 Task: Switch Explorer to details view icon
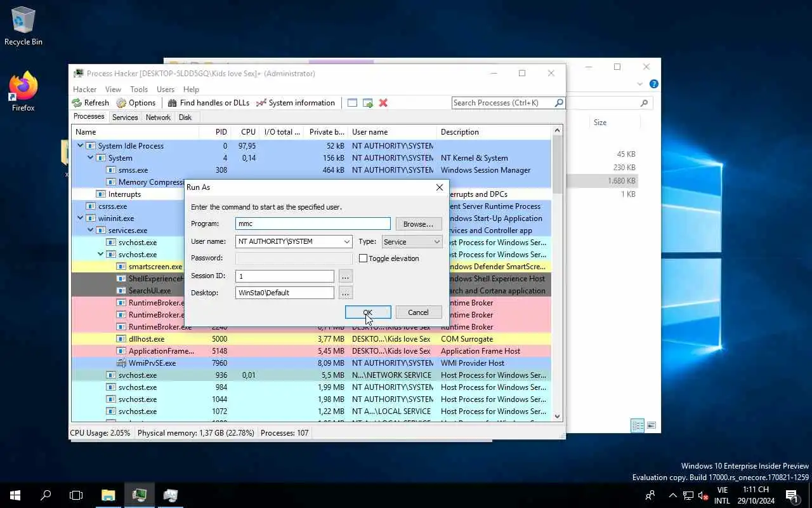pos(638,425)
